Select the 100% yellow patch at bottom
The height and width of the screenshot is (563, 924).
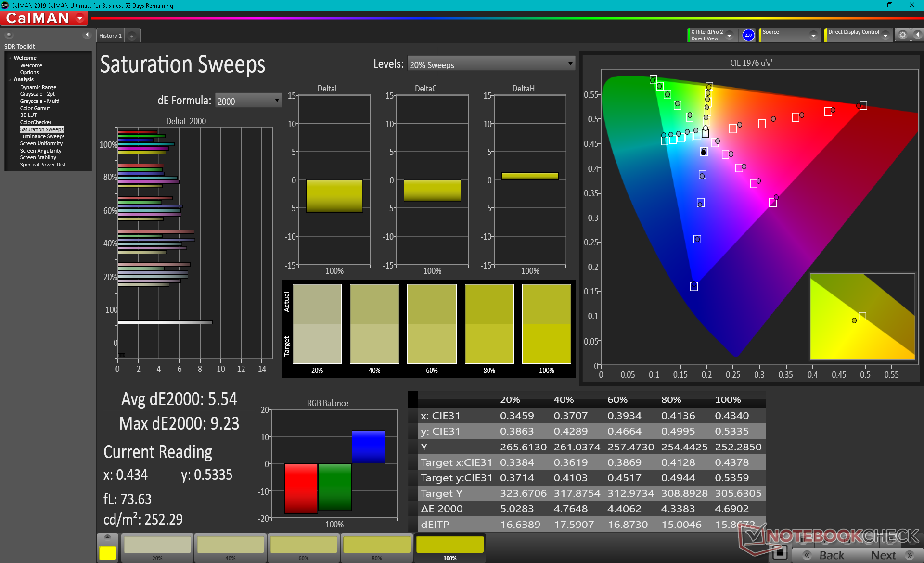click(x=450, y=548)
